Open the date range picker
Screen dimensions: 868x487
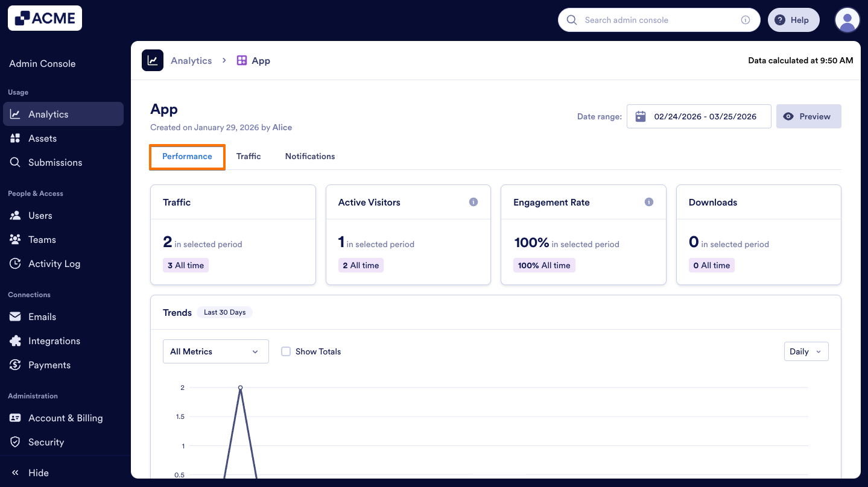coord(699,116)
